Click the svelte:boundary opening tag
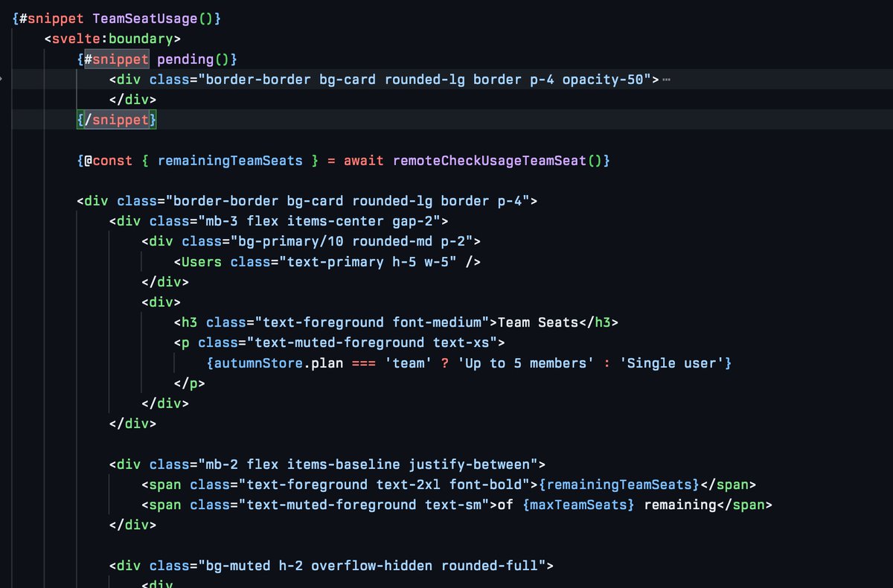 (x=112, y=38)
